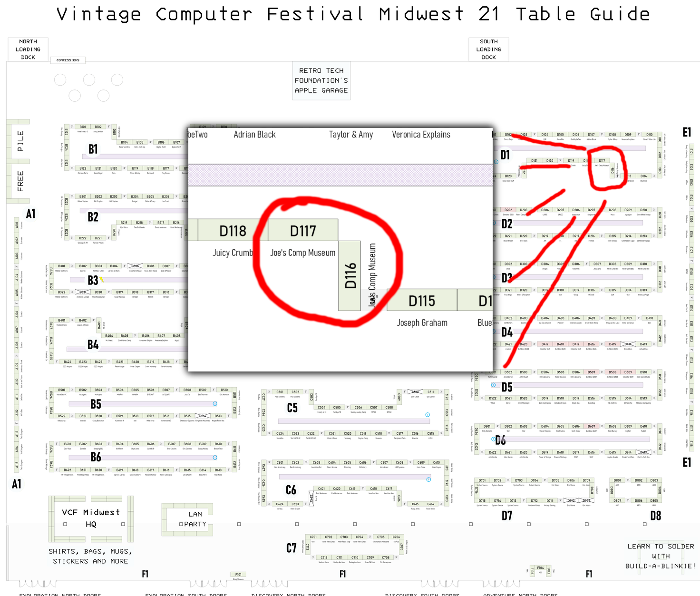Image resolution: width=700 pixels, height=596 pixels.
Task: Select the vertical D116 table in the inset
Action: (350, 275)
